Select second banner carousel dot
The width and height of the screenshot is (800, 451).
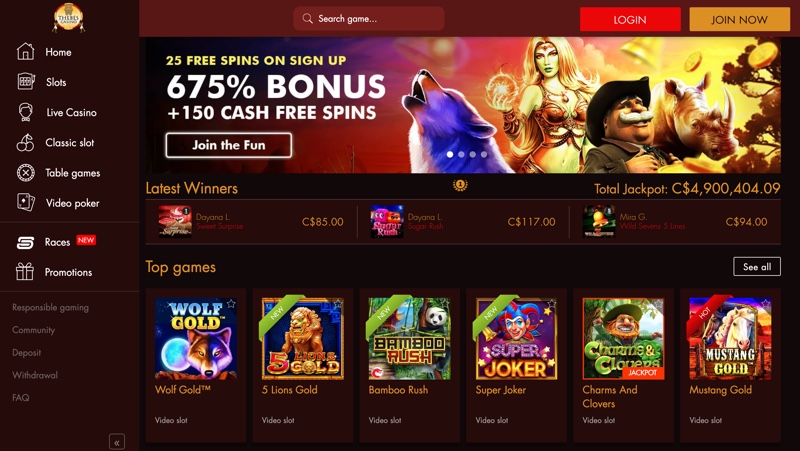461,154
